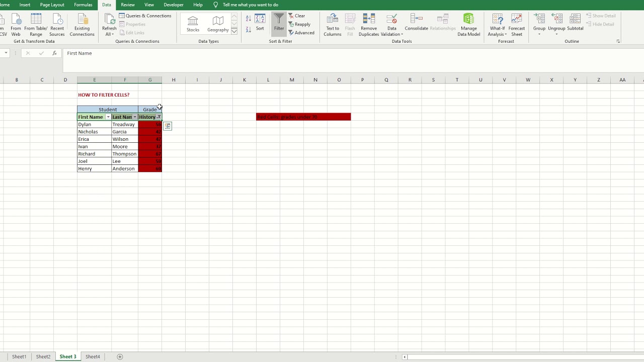
Task: Open the Sort dialog
Action: [x=260, y=23]
